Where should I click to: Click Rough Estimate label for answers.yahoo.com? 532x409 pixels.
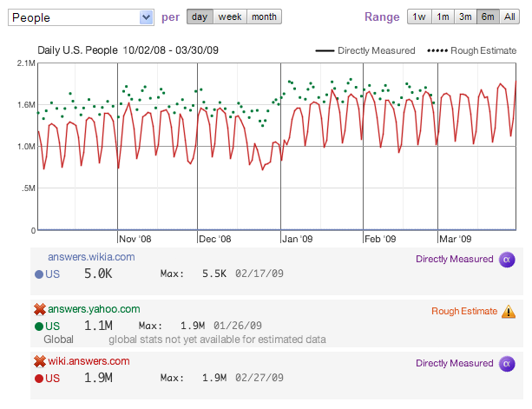point(464,311)
